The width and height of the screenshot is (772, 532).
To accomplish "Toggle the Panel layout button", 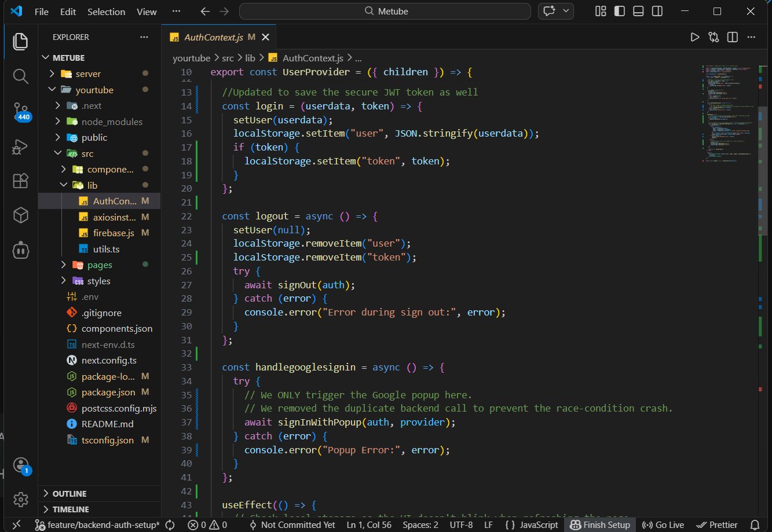I will tap(638, 11).
